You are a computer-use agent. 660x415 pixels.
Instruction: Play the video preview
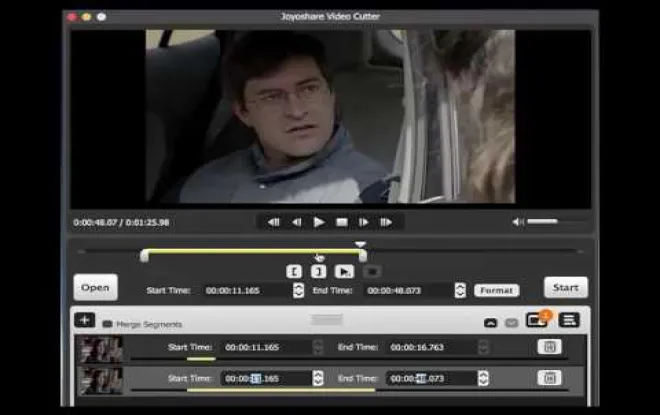[319, 222]
